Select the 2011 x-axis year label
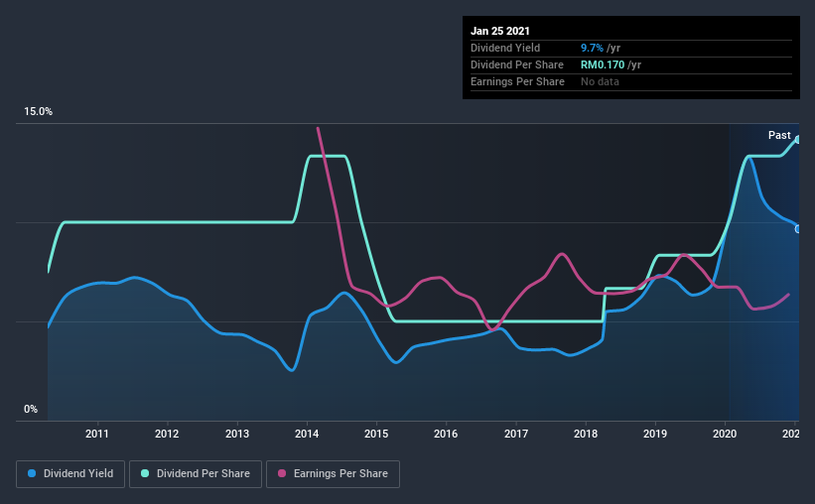Viewport: 815px width, 504px height. [x=97, y=434]
